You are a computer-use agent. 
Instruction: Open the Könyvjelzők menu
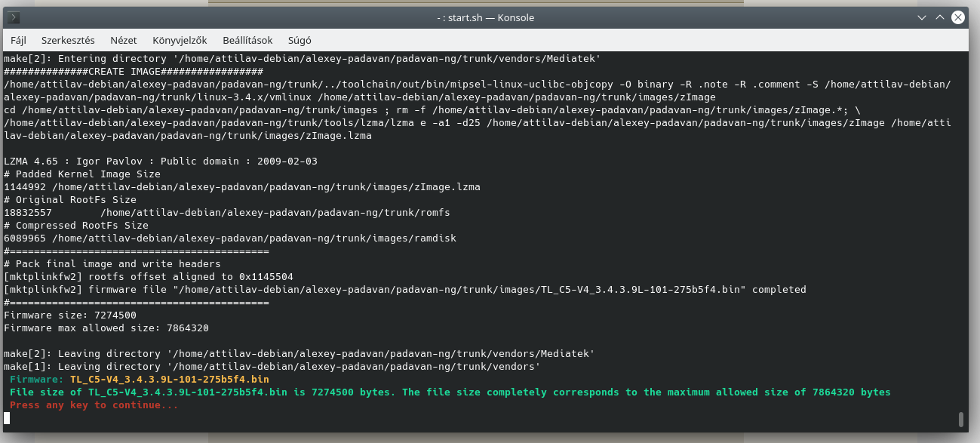(x=180, y=40)
